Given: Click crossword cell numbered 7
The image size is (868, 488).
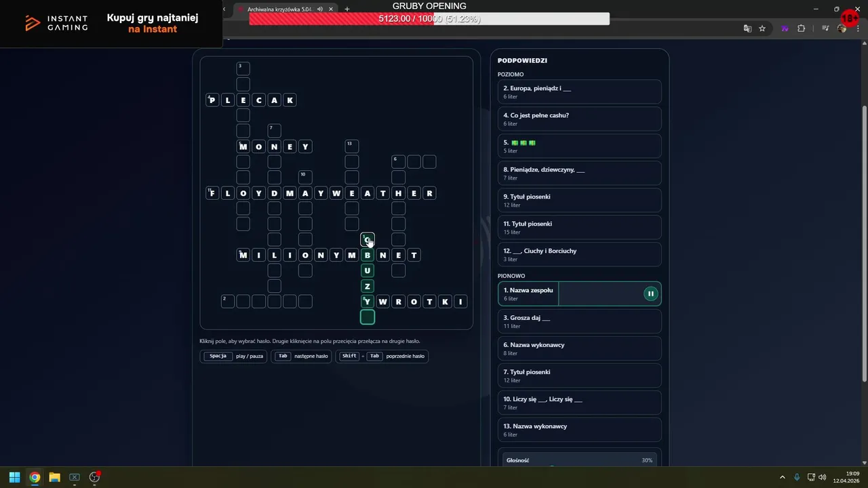Looking at the screenshot, I should coord(274,130).
